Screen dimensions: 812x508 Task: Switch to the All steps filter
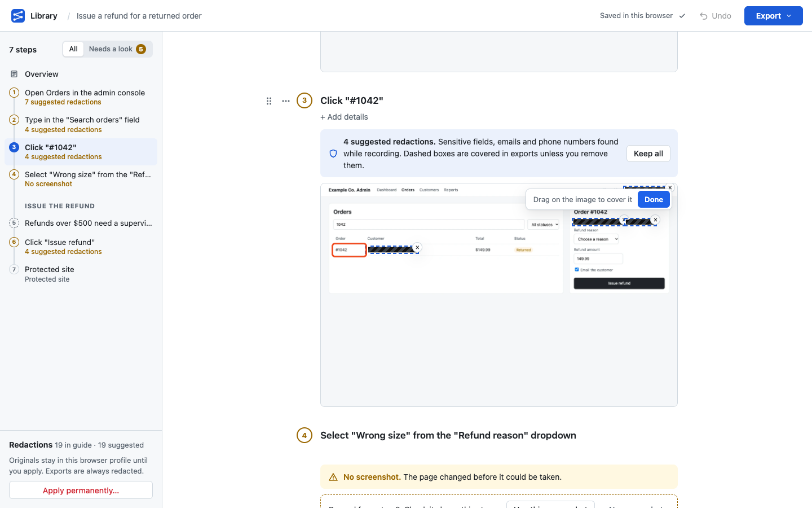73,49
